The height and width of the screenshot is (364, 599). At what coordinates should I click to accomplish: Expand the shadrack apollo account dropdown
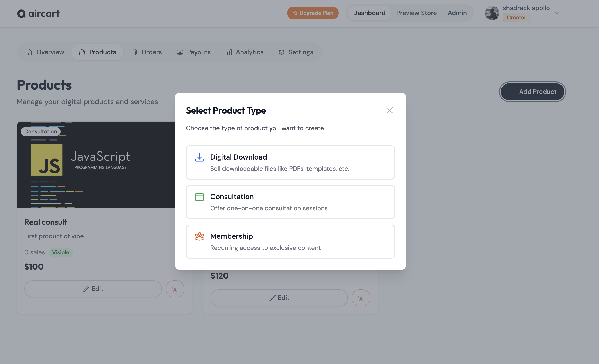(557, 13)
